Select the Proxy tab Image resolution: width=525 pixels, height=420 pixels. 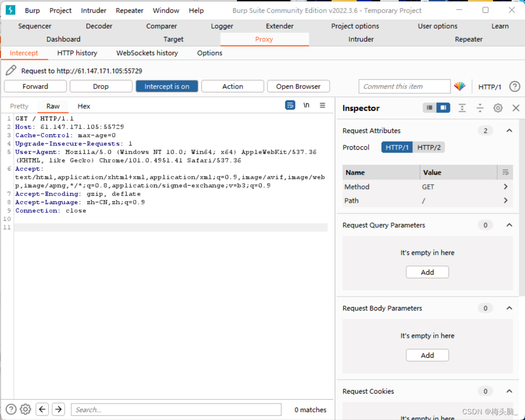[x=264, y=39]
